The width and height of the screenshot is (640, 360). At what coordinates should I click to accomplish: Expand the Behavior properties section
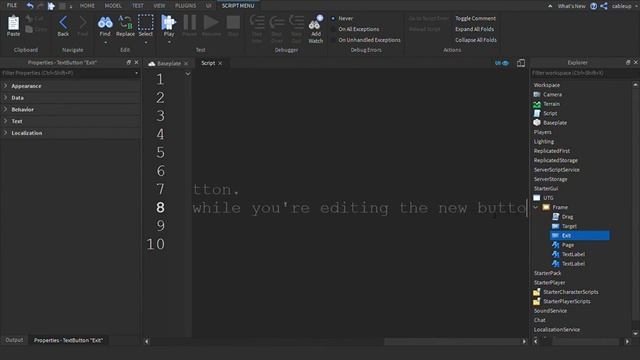[6, 109]
